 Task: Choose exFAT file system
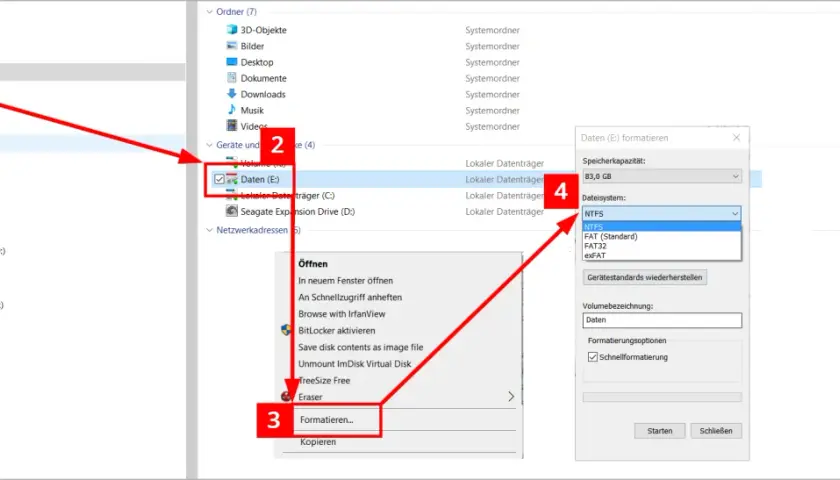pyautogui.click(x=662, y=256)
